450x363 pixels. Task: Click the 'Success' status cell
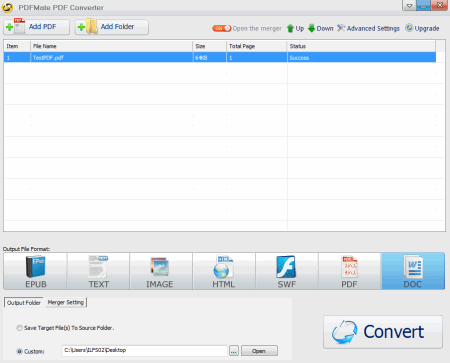coord(361,58)
